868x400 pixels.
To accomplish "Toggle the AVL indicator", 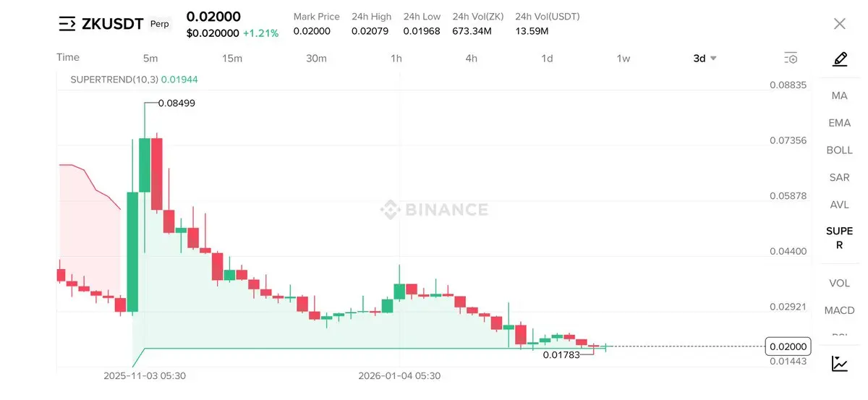I will 840,205.
